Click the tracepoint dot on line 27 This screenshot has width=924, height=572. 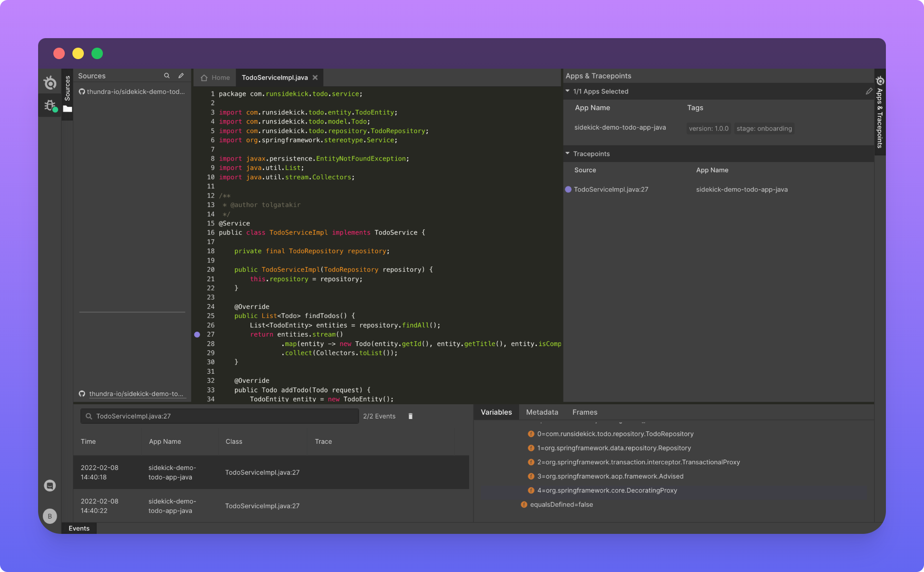[x=197, y=335]
